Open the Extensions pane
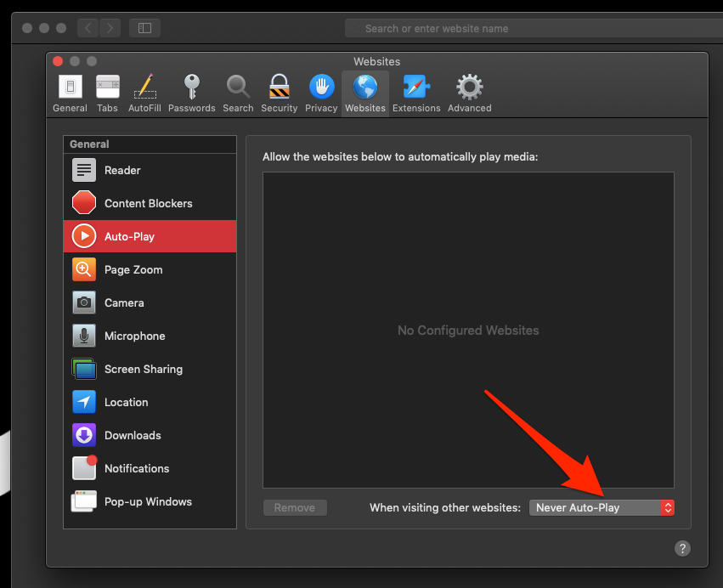Viewport: 723px width, 588px height. coord(416,93)
